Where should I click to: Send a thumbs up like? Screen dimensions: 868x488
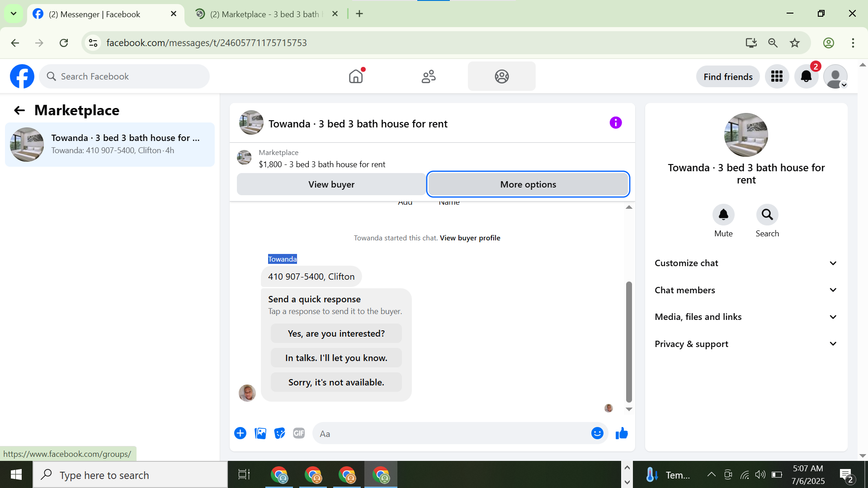(622, 433)
